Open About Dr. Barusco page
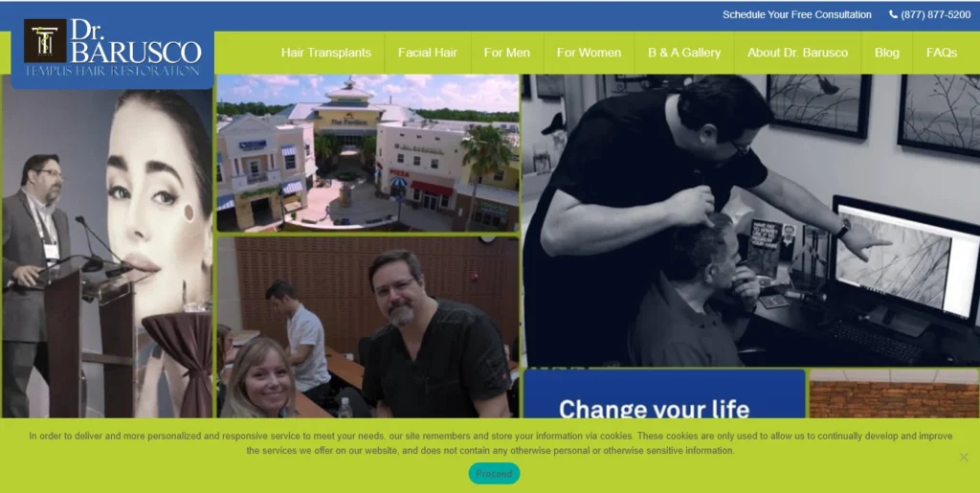Image resolution: width=980 pixels, height=493 pixels. pyautogui.click(x=797, y=53)
